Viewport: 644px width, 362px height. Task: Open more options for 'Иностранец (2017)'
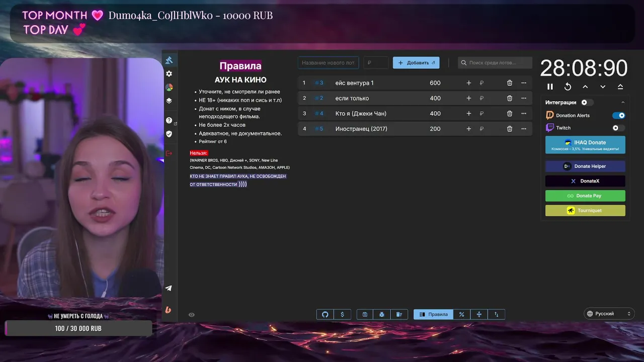point(524,129)
